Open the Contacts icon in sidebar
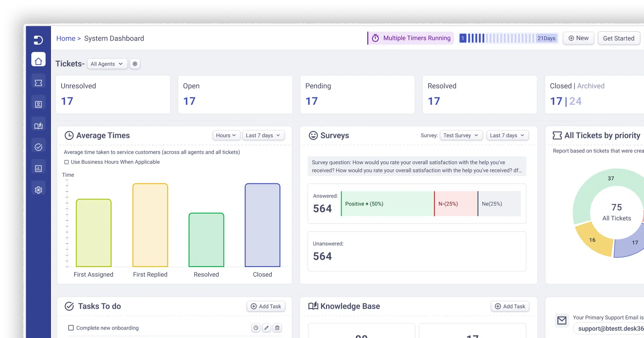This screenshot has height=338, width=644. pos(38,104)
